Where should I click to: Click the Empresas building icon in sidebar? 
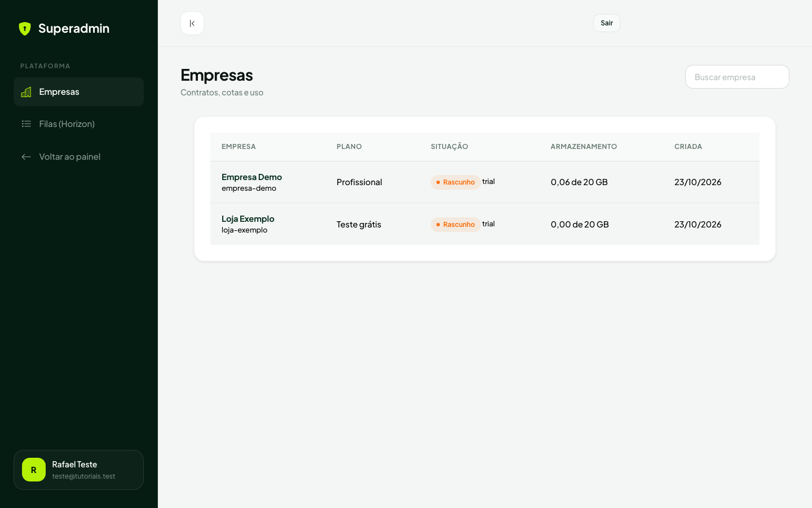pos(26,92)
